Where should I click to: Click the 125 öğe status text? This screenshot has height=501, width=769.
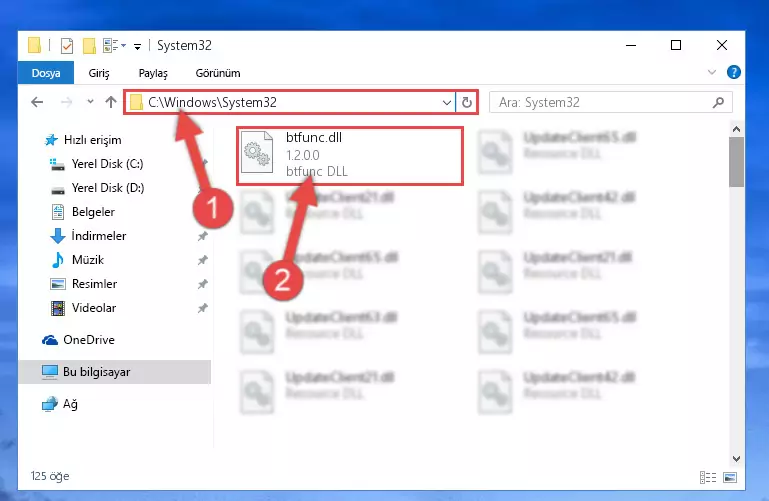(50, 476)
